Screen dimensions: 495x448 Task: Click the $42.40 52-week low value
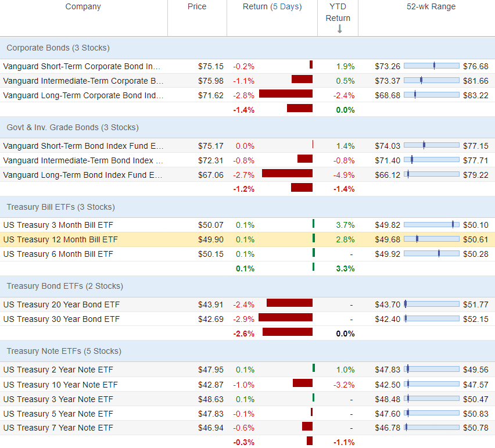(388, 319)
